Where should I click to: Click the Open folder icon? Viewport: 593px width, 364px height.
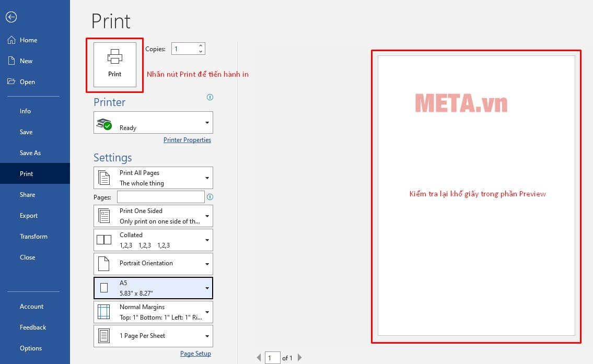[x=11, y=81]
